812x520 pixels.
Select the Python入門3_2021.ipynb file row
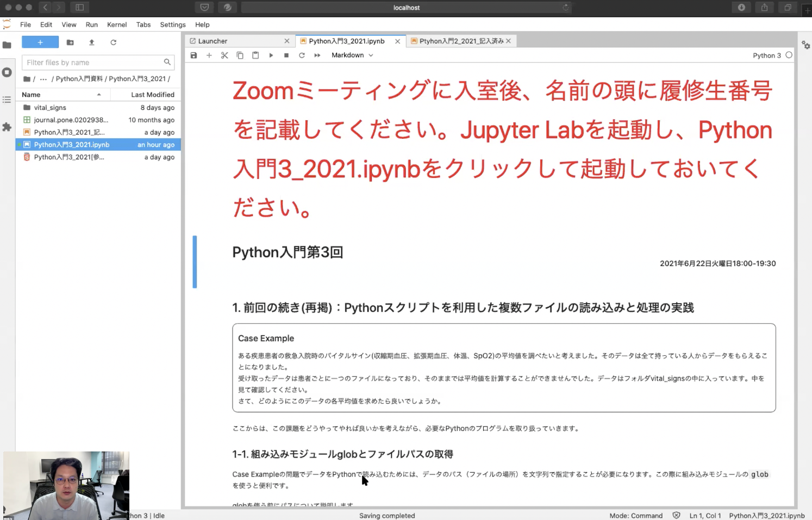[98, 145]
